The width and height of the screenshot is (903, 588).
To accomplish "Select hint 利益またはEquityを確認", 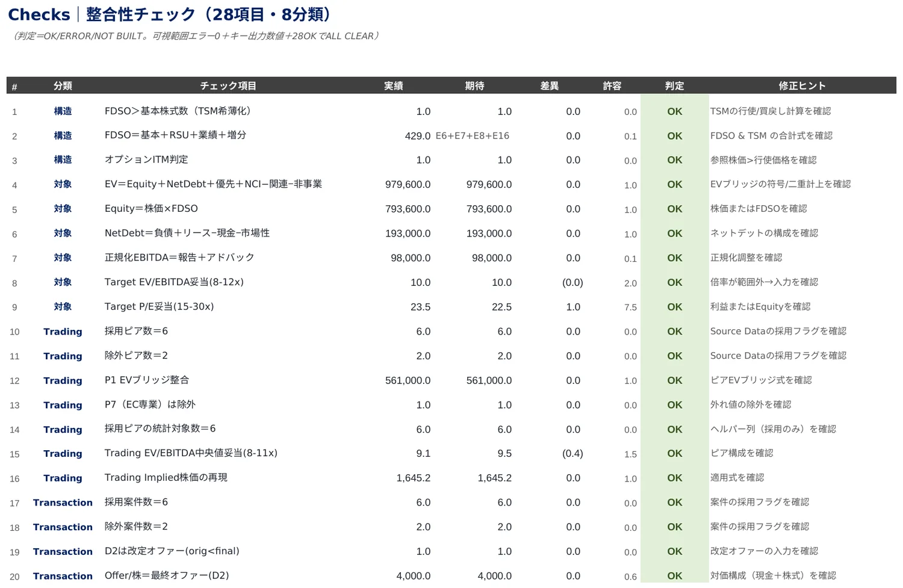I will tap(760, 307).
